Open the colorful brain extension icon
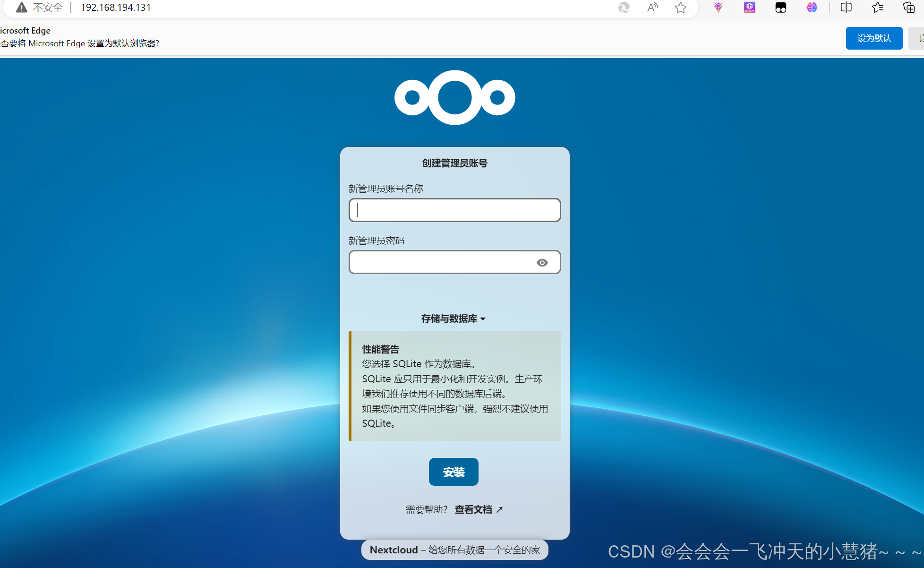 pos(812,8)
